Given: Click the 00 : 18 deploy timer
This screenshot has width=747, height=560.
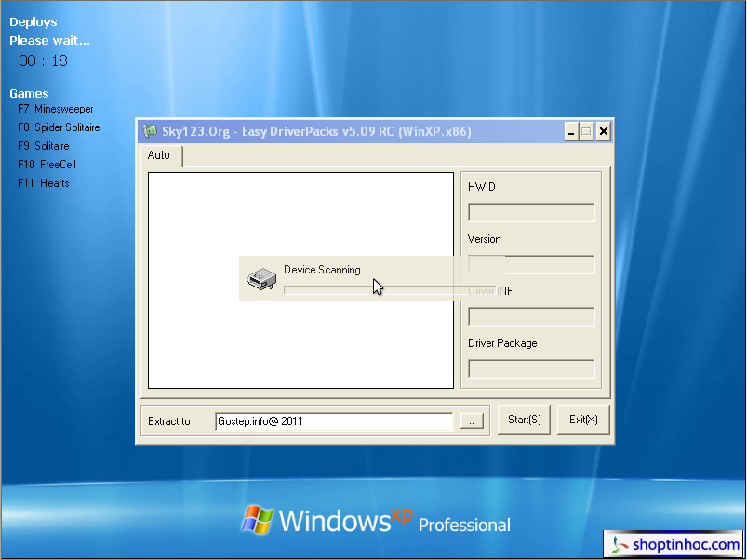Looking at the screenshot, I should point(44,61).
